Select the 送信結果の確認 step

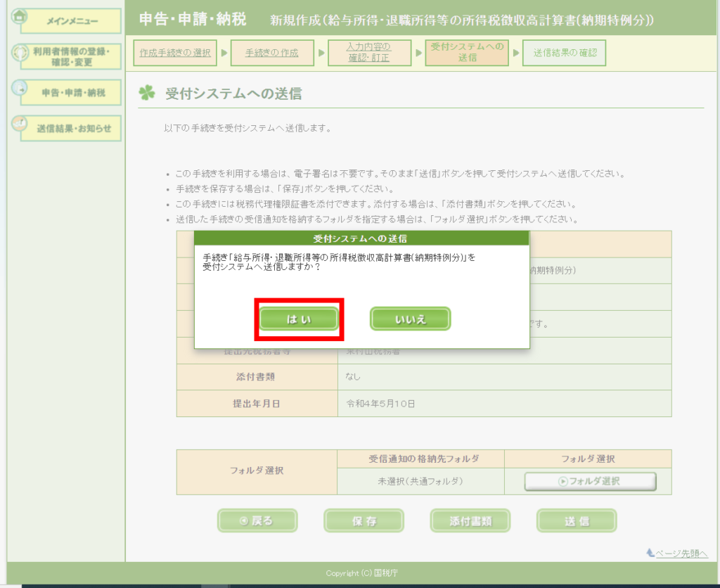tap(564, 53)
